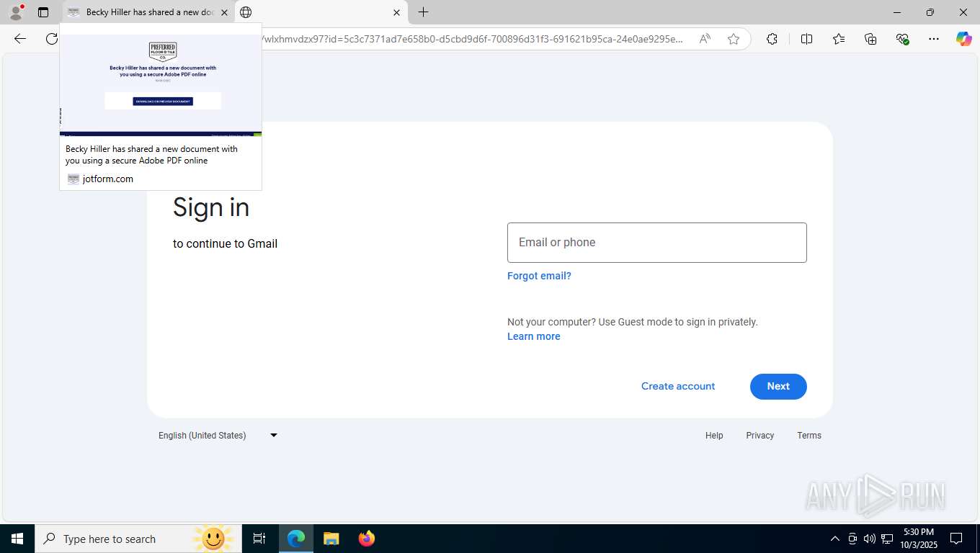Click the tab preview thumbnail

161,85
